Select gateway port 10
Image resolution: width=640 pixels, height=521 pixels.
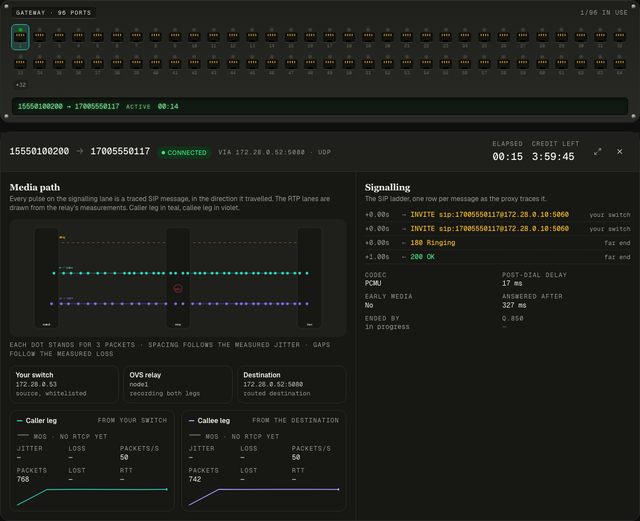tap(194, 37)
